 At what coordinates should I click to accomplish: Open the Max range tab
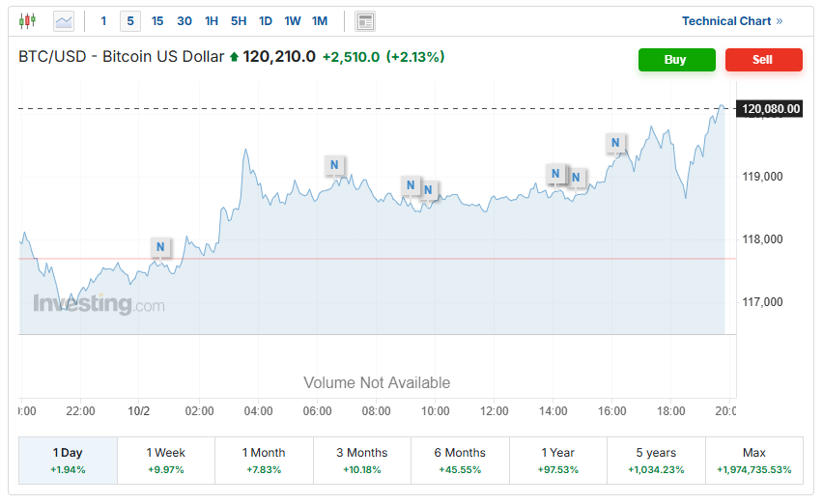pyautogui.click(x=753, y=461)
